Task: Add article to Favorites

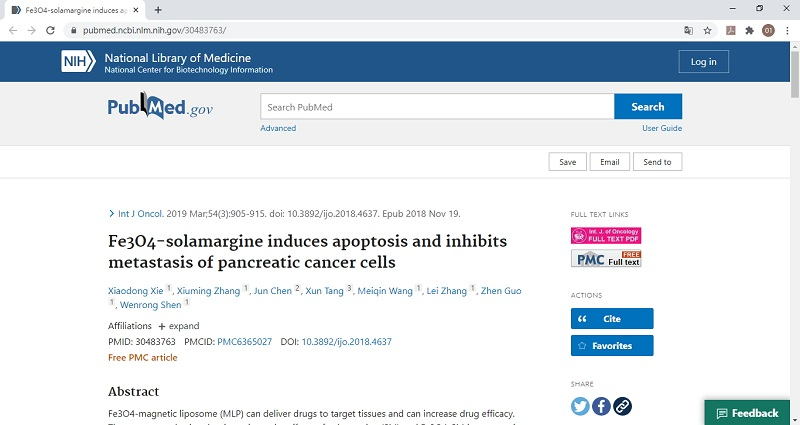Action: click(611, 346)
